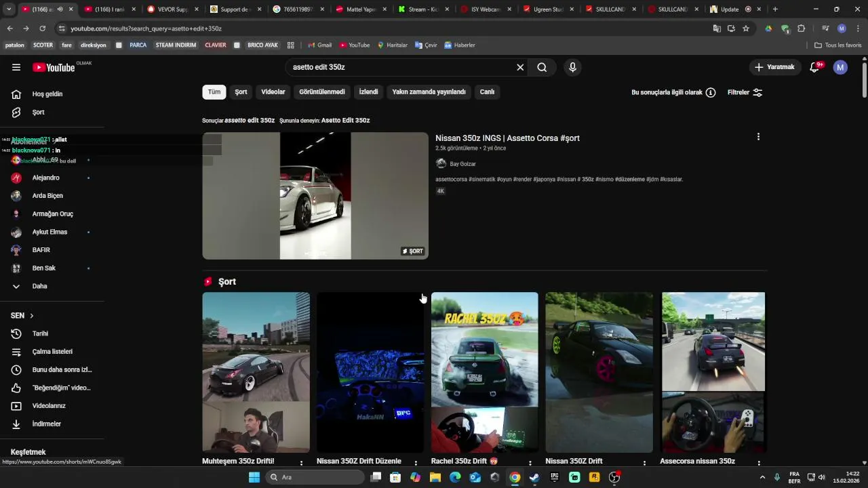Viewport: 868px width, 488px height.
Task: Click the Yaratmak create button
Action: click(x=774, y=67)
